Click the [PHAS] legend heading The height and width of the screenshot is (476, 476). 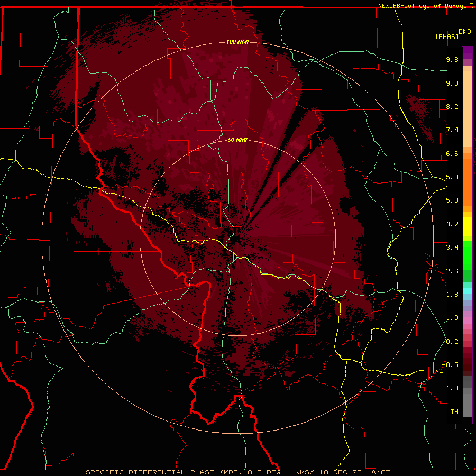447,36
